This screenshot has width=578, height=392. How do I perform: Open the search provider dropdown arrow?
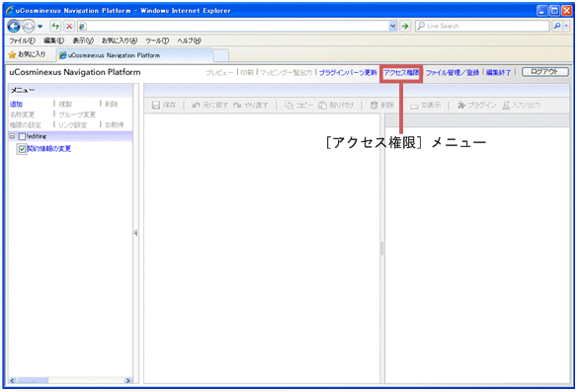pos(566,26)
